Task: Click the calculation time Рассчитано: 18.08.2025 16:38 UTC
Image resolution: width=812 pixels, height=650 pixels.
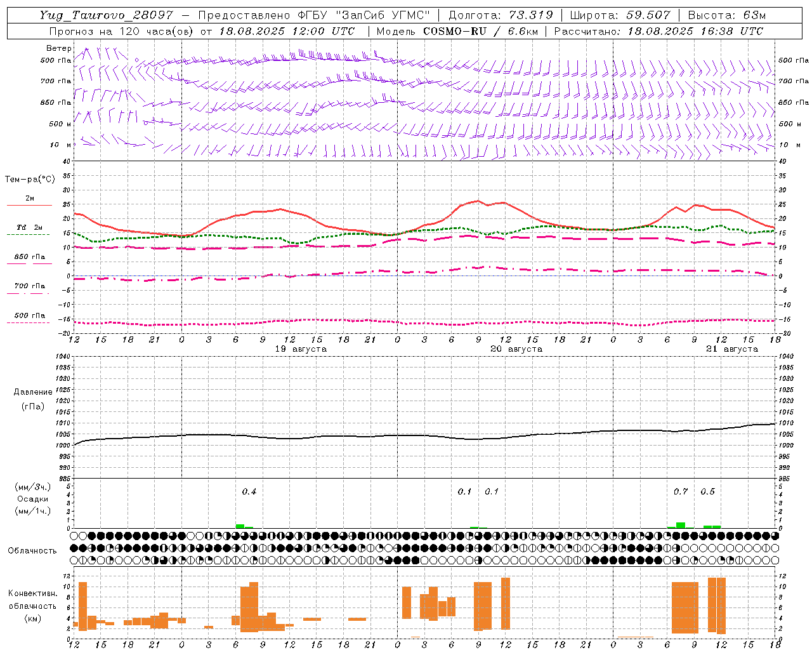Action: (658, 31)
